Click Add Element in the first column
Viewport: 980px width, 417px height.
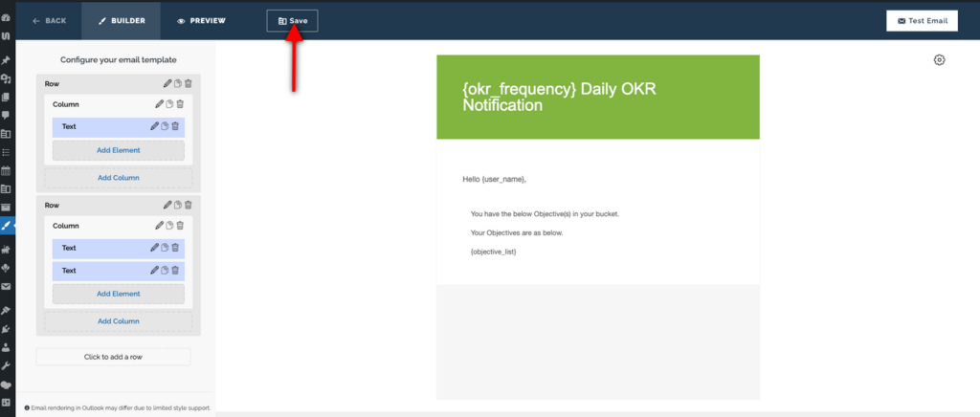pos(119,150)
